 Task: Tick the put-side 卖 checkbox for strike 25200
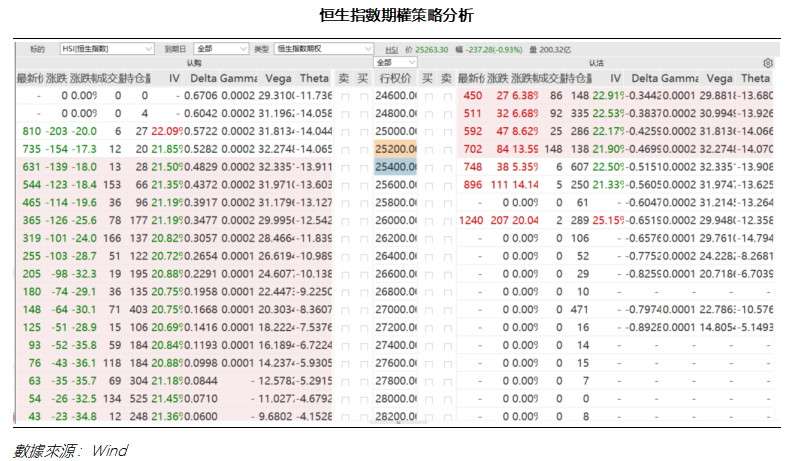click(x=447, y=150)
